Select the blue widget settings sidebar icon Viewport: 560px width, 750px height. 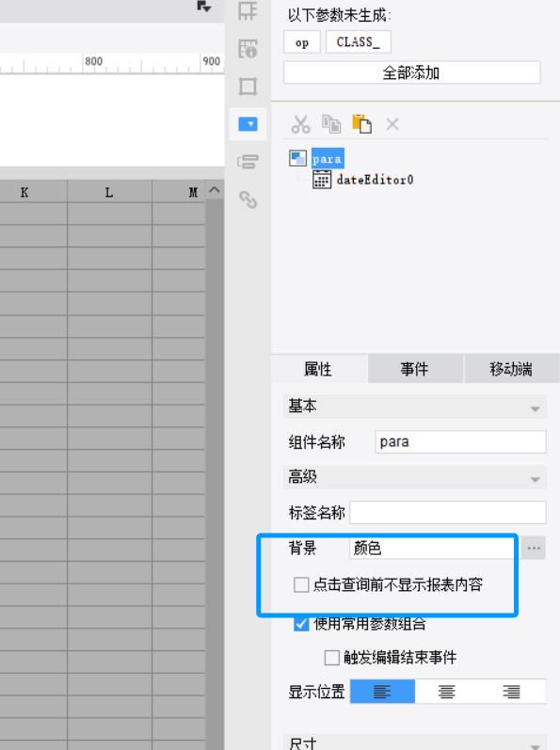[248, 124]
